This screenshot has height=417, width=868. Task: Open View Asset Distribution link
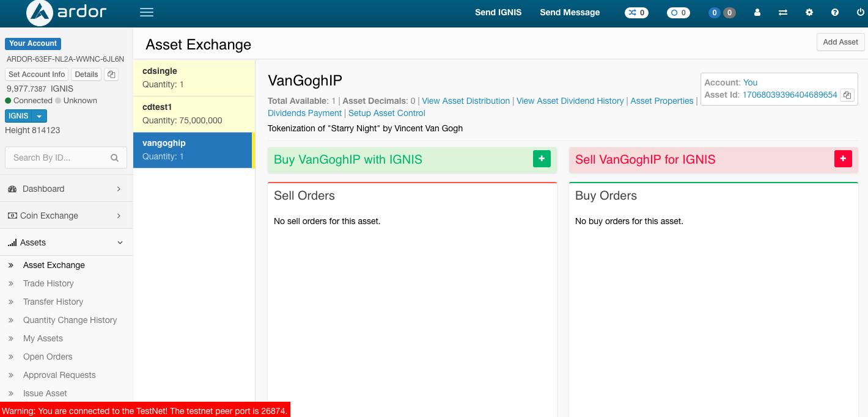pos(466,101)
